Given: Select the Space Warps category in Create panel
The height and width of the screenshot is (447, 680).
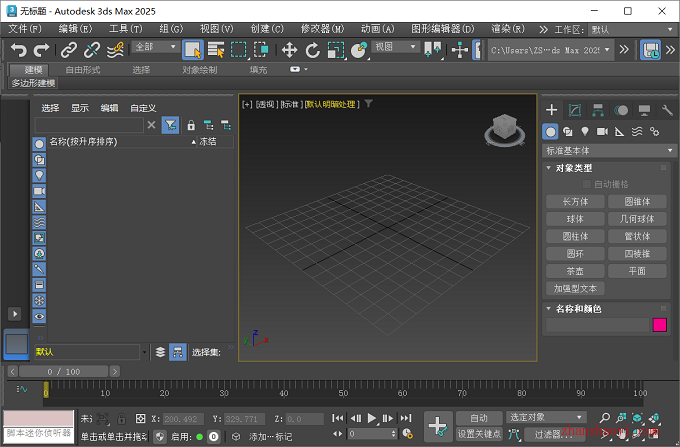Looking at the screenshot, I should (x=637, y=131).
